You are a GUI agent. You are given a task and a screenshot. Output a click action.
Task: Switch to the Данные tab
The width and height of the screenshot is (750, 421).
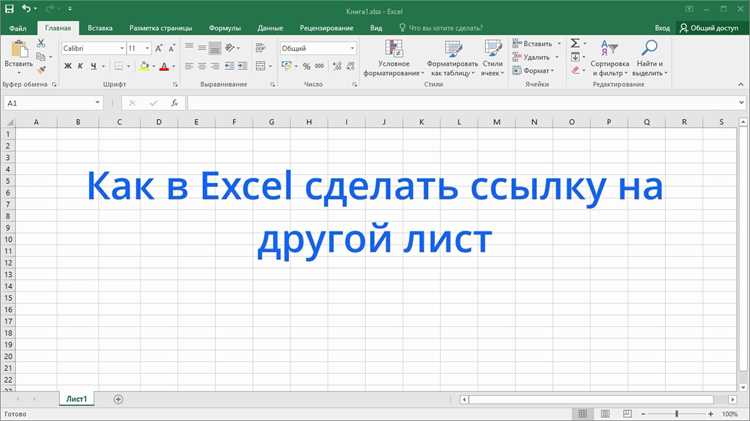coord(270,28)
